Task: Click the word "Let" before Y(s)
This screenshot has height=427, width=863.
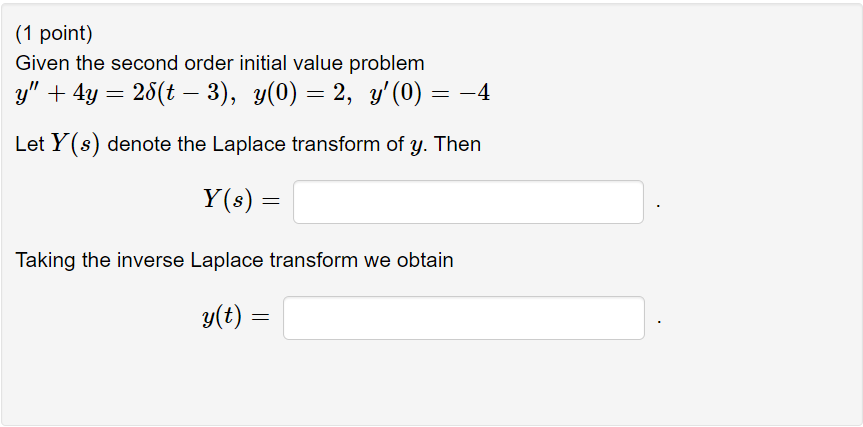Action: [30, 144]
